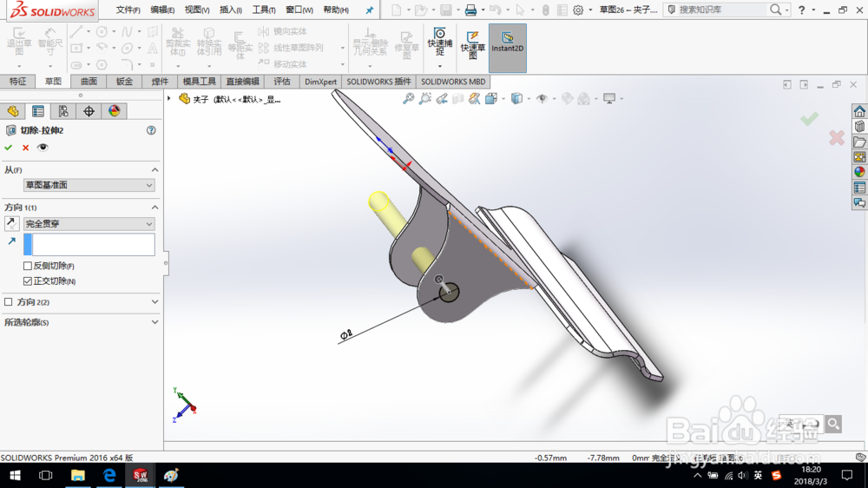Open the DimXpertManager crosshair tab icon

coord(89,111)
